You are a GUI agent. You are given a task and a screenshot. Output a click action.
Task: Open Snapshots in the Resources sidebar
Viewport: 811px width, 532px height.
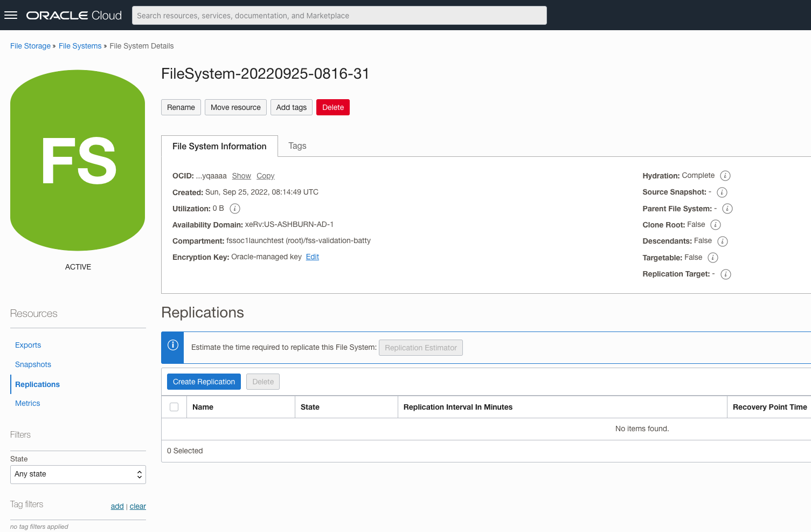33,364
